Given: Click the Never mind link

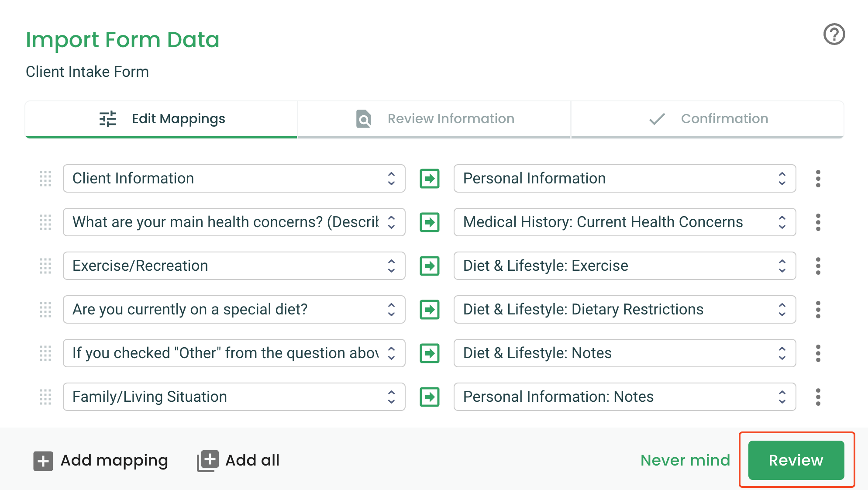Looking at the screenshot, I should click(685, 460).
